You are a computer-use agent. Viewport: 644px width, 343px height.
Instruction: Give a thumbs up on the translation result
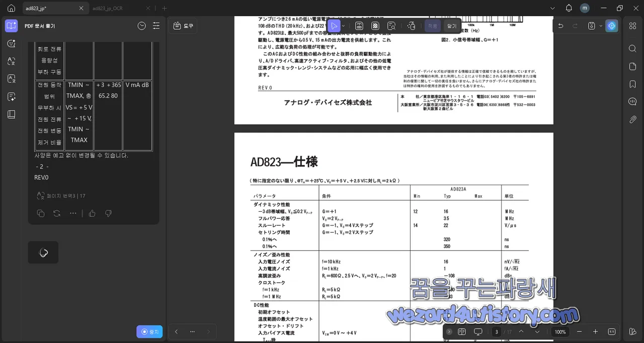[x=93, y=213]
